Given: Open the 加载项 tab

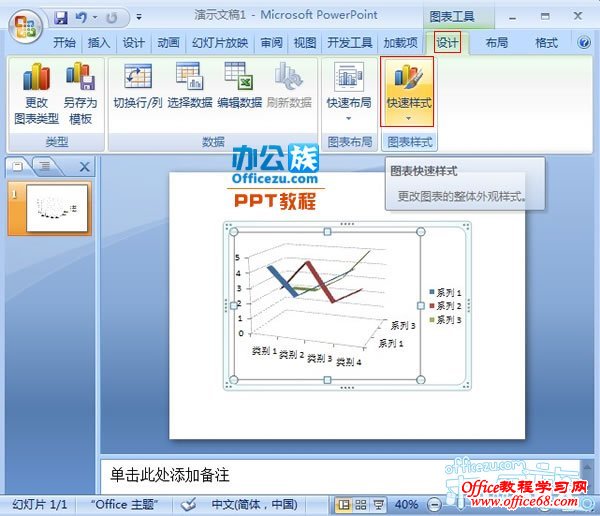Looking at the screenshot, I should coord(400,42).
